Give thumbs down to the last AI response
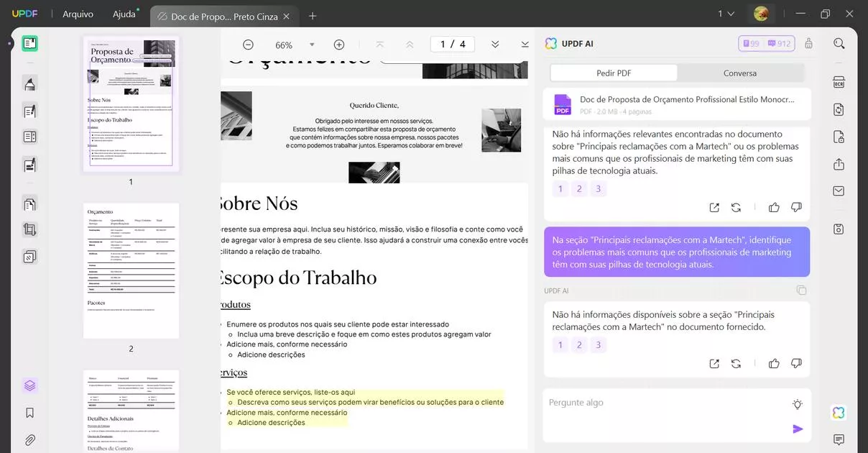The width and height of the screenshot is (868, 453). click(796, 363)
